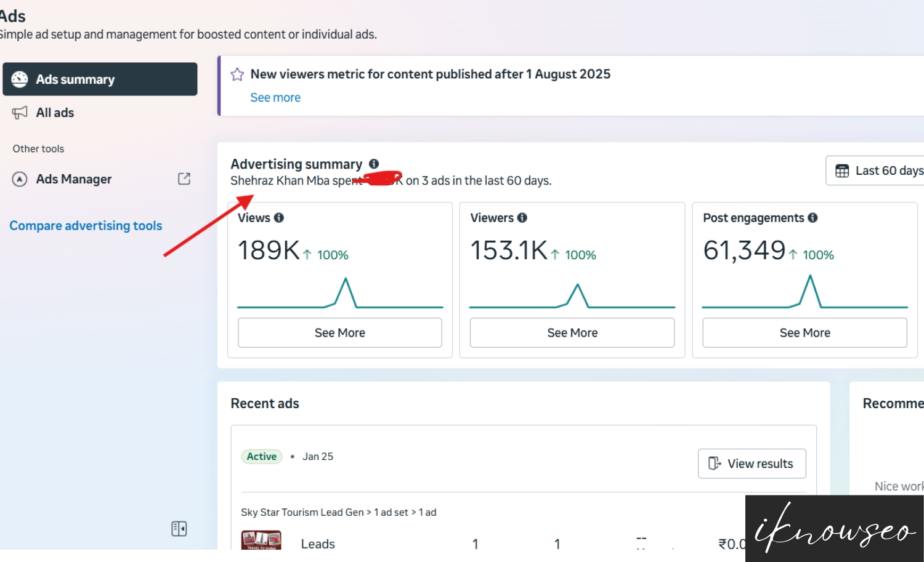Click the info icon next to Viewers
This screenshot has width=924, height=562.
click(522, 217)
